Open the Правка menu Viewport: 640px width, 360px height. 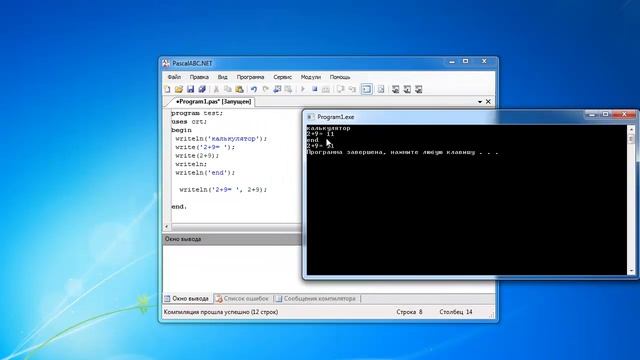(x=199, y=77)
